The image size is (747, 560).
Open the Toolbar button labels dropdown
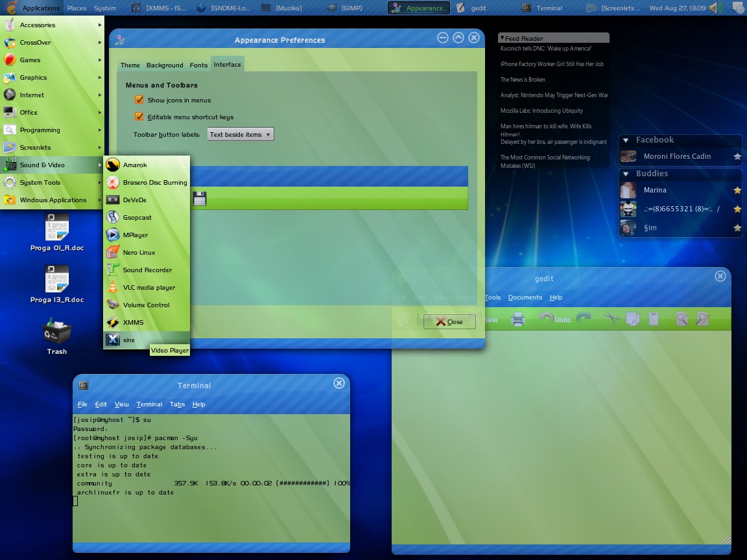coord(241,134)
